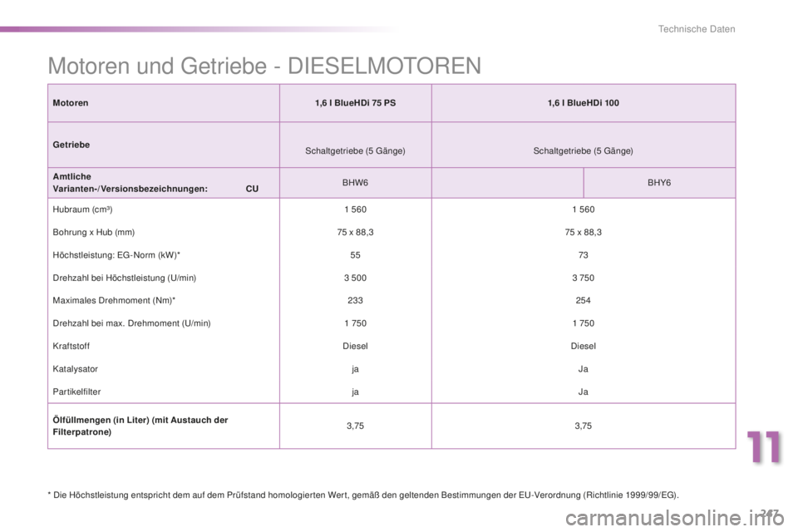Click the large chapter number '11'

pyautogui.click(x=763, y=447)
